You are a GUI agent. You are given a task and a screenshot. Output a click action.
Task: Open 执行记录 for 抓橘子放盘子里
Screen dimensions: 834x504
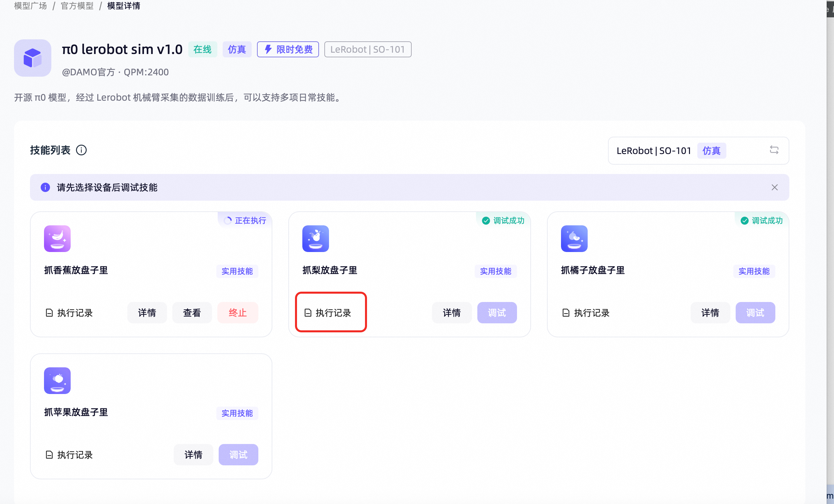(586, 313)
